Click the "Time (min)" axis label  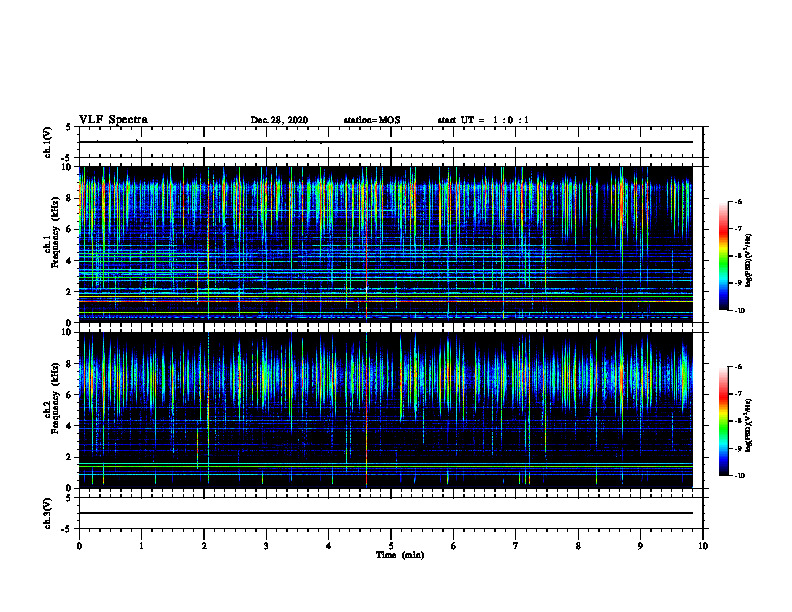click(400, 555)
